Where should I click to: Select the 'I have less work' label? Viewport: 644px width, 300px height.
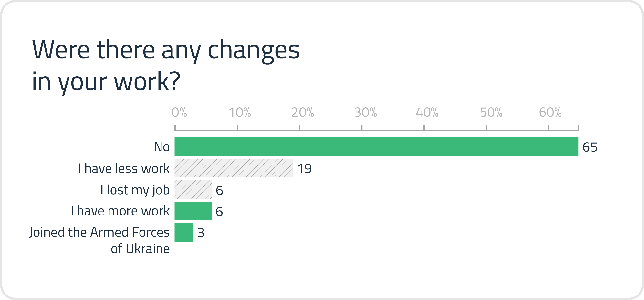pyautogui.click(x=124, y=168)
